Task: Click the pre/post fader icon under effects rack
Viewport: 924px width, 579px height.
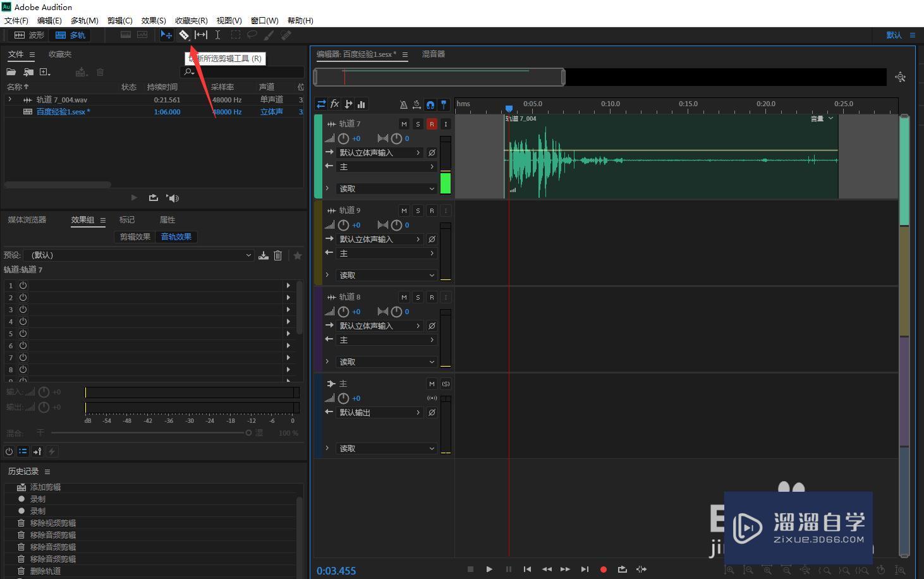Action: [37, 451]
